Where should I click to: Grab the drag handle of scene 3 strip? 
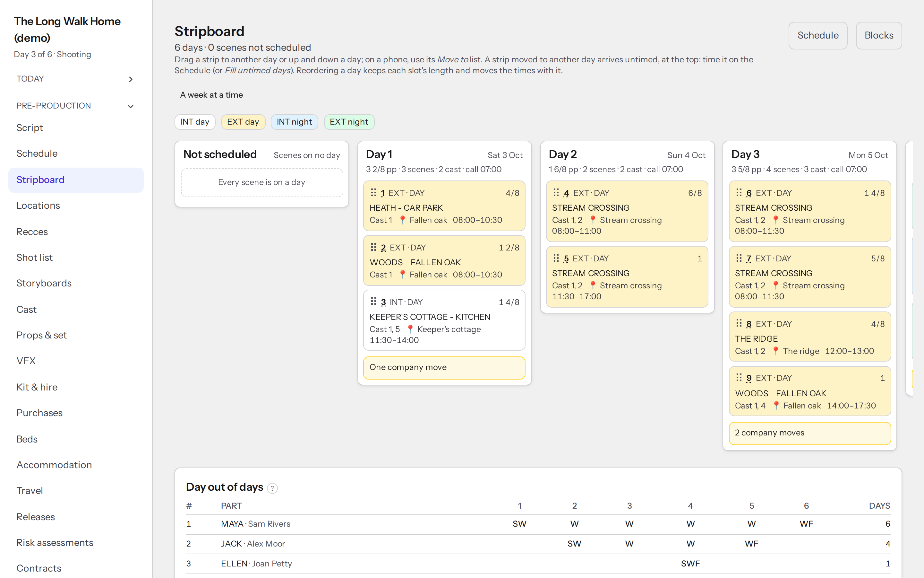pos(373,302)
